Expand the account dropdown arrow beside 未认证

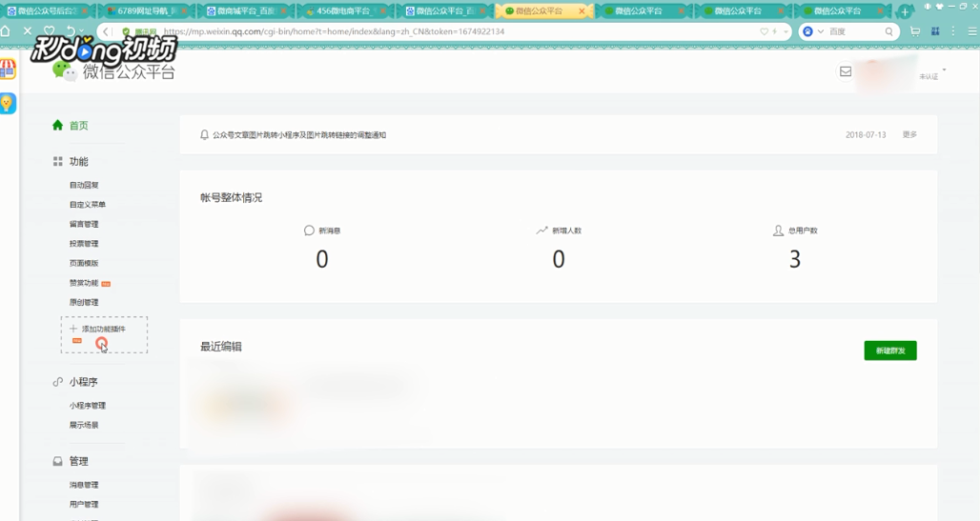[944, 70]
